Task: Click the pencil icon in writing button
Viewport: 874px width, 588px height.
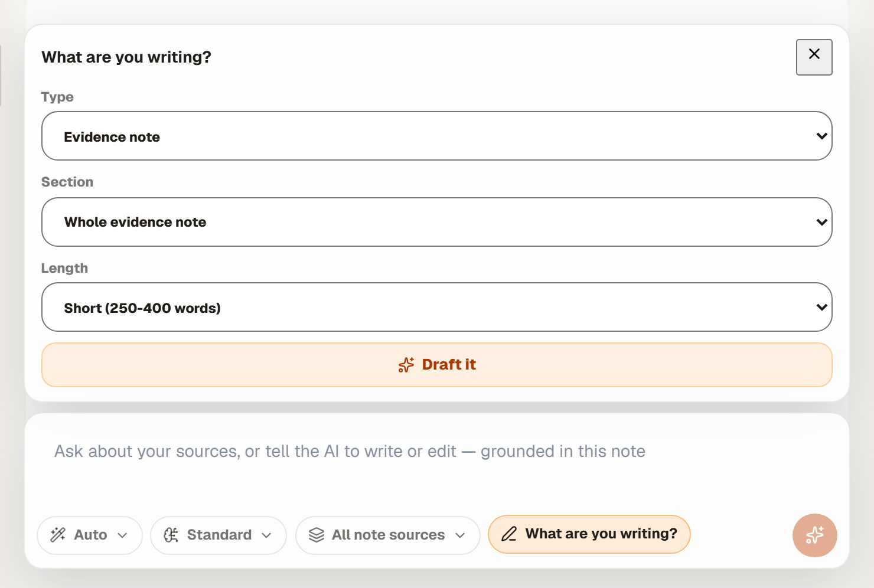Action: (509, 534)
